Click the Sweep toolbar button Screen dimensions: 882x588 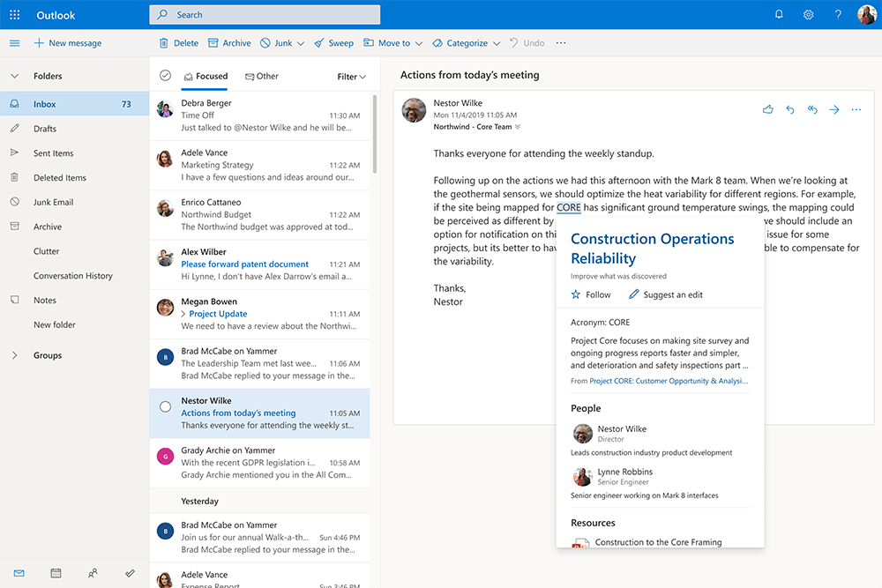[x=333, y=43]
